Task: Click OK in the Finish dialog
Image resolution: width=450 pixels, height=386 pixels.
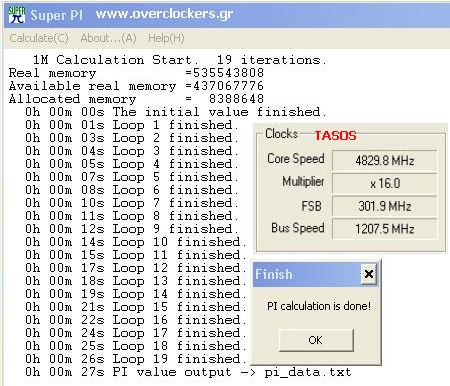Action: point(316,340)
